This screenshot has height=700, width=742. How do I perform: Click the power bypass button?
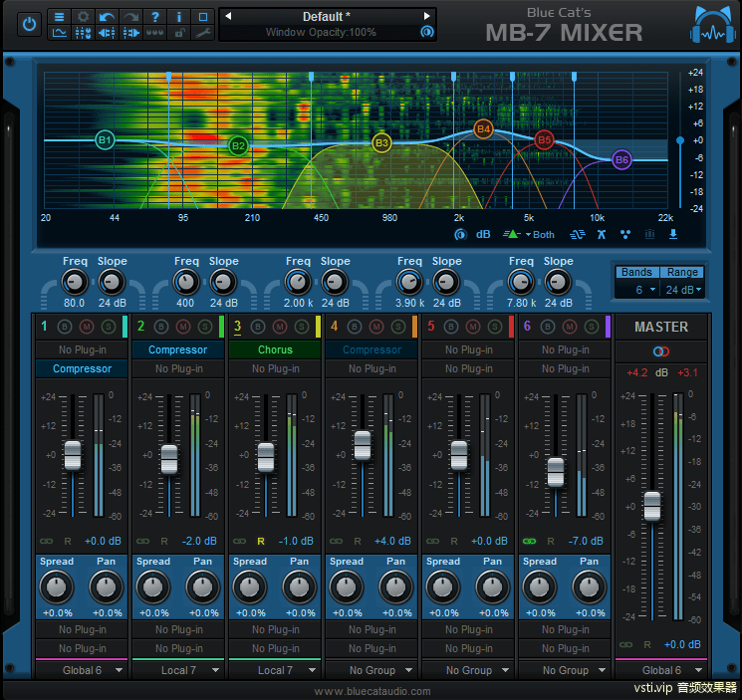coord(29,24)
